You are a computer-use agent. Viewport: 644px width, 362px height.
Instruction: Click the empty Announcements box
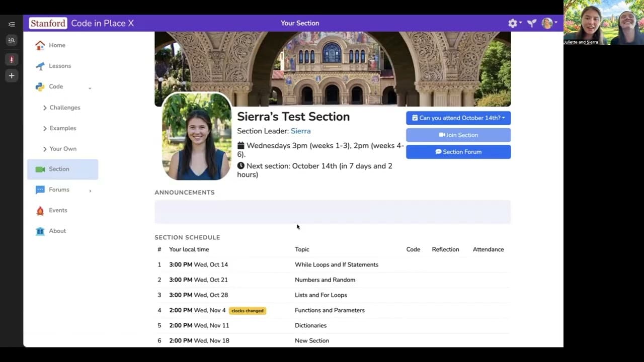333,212
